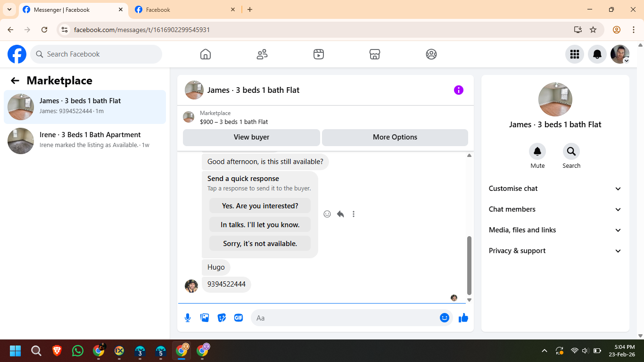Click the chat message scrollbar thumb
This screenshot has height=362, width=644.
[469, 265]
